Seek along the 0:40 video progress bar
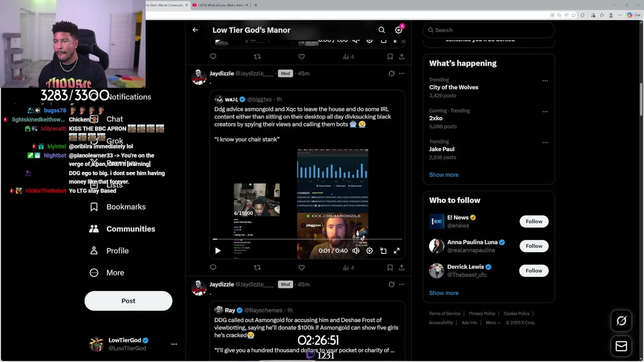 pos(307,239)
